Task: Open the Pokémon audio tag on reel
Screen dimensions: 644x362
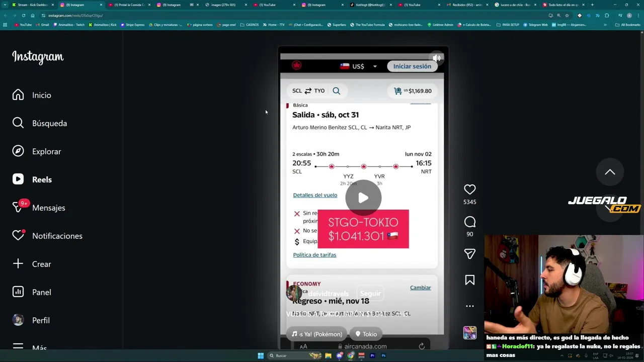Action: coord(316,334)
